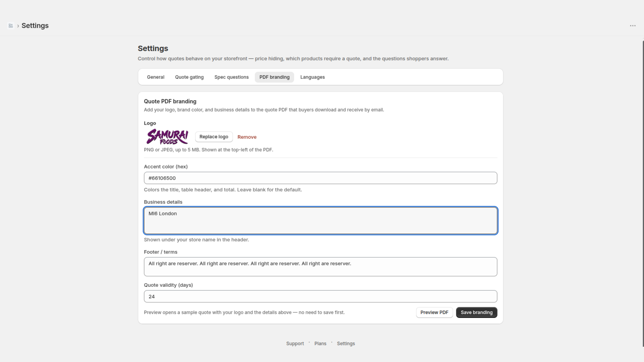Open the Support footer link

pyautogui.click(x=295, y=343)
